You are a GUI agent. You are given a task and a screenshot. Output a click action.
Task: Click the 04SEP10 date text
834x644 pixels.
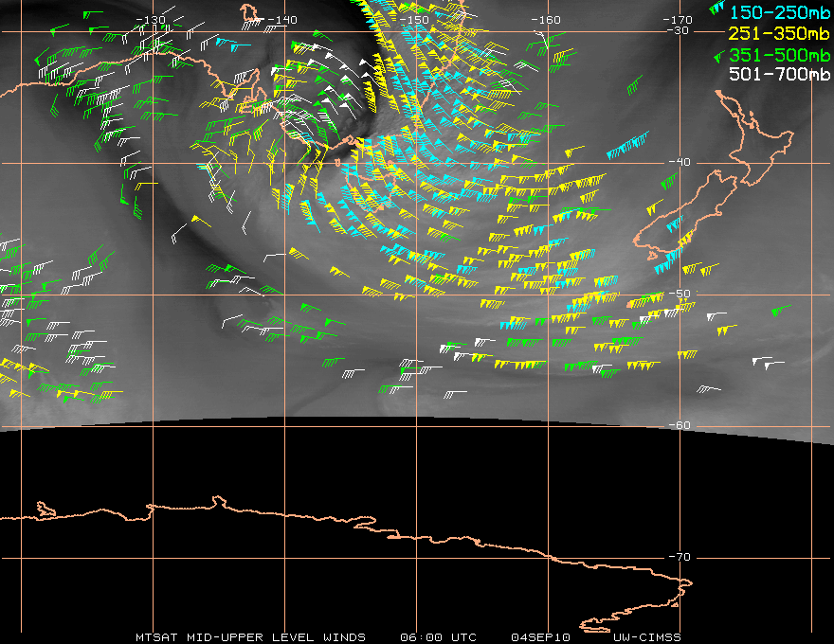point(540,637)
